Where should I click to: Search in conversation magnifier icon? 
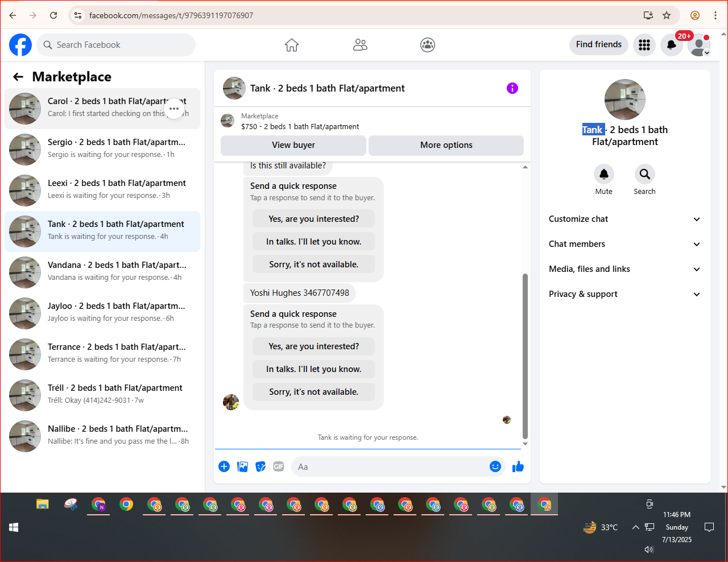644,174
